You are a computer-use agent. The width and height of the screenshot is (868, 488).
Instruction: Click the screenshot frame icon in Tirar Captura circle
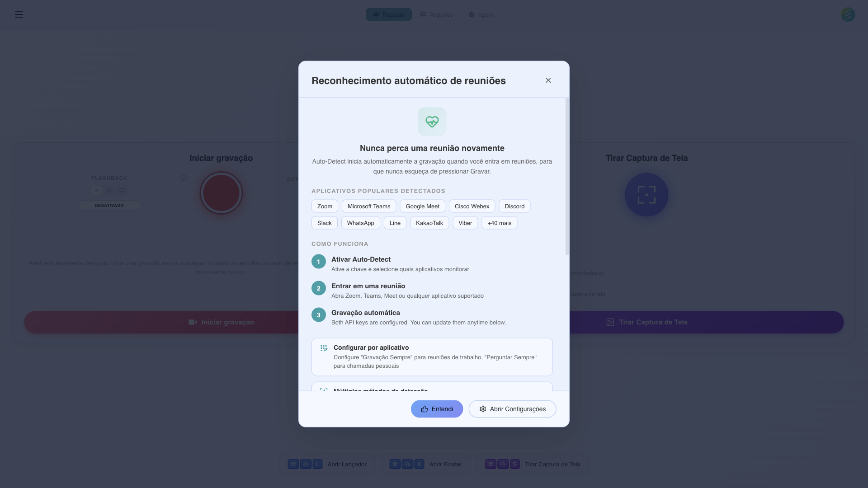pyautogui.click(x=646, y=194)
